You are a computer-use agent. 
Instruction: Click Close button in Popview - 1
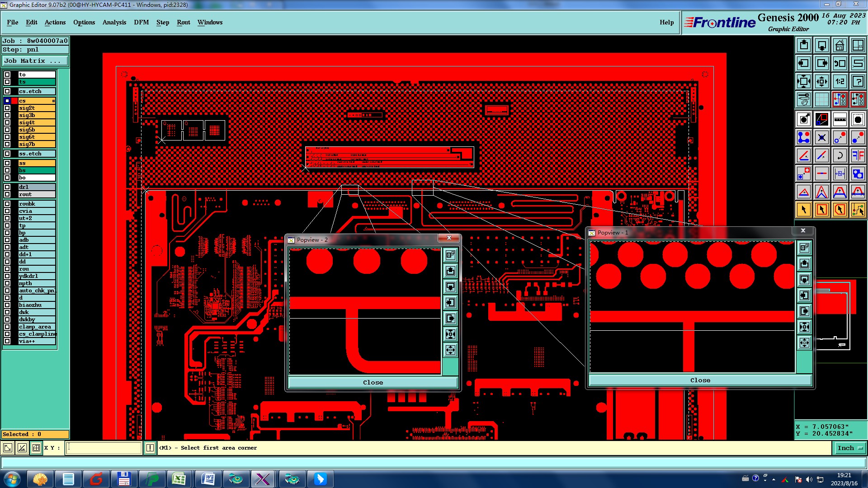tap(700, 380)
